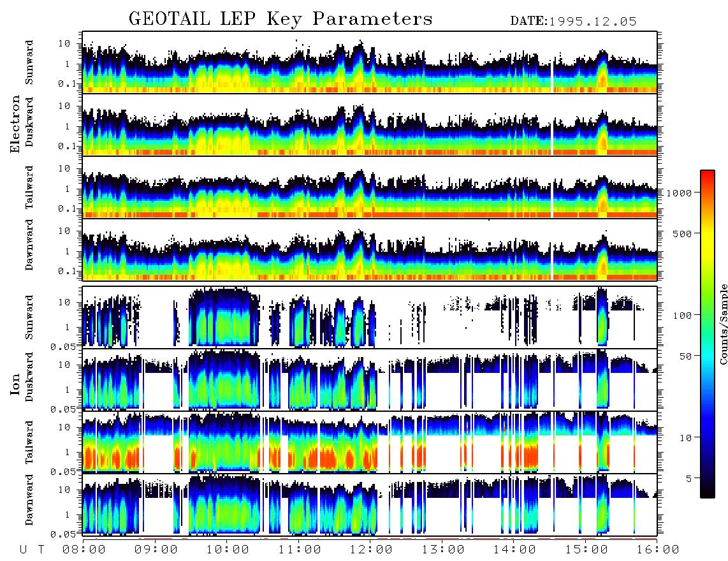Click the Sunward label of the Electron group

click(x=29, y=62)
